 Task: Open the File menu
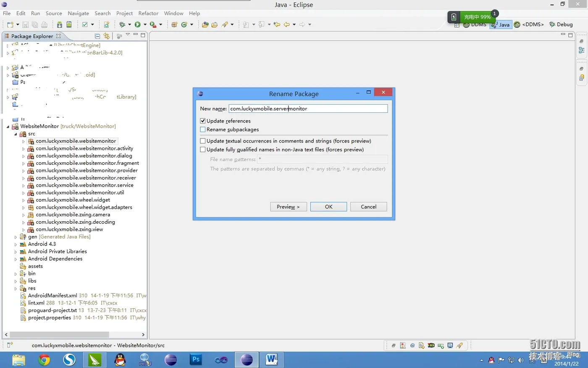click(7, 13)
